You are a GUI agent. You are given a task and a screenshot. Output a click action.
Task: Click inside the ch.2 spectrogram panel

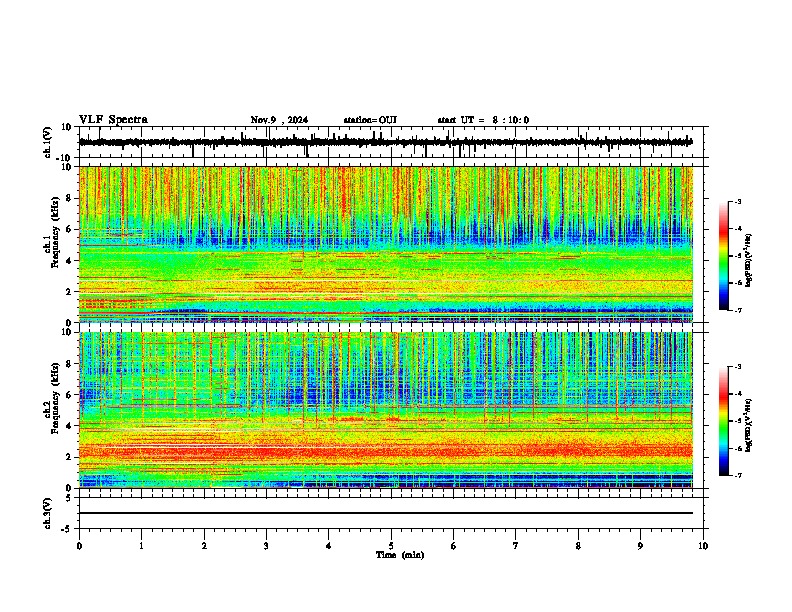point(385,410)
